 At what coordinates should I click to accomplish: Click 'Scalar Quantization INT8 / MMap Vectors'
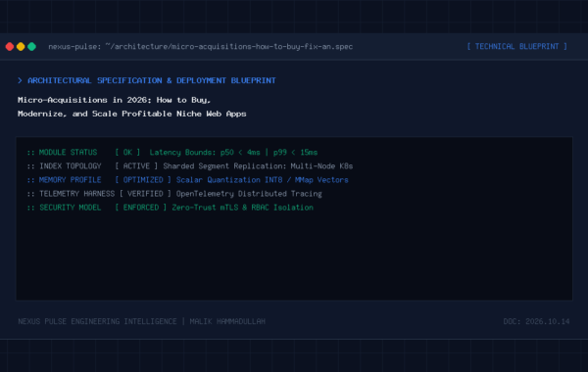[262, 180]
